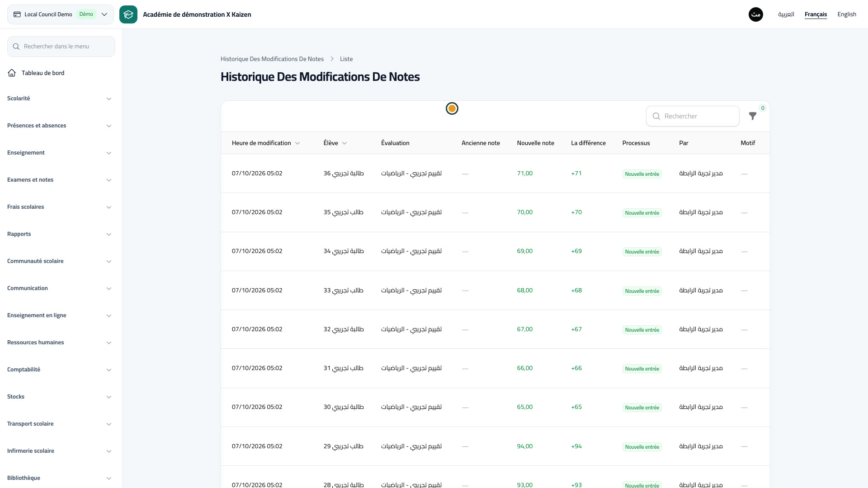The height and width of the screenshot is (488, 868).
Task: Focus the Rechercher dans le menu field
Action: (x=61, y=47)
